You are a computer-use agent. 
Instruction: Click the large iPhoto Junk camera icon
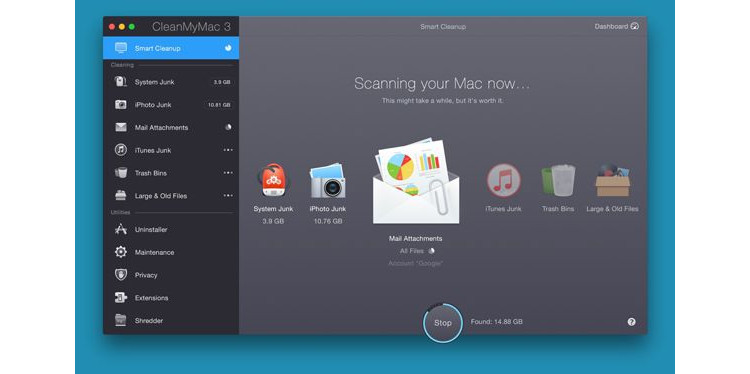click(328, 181)
